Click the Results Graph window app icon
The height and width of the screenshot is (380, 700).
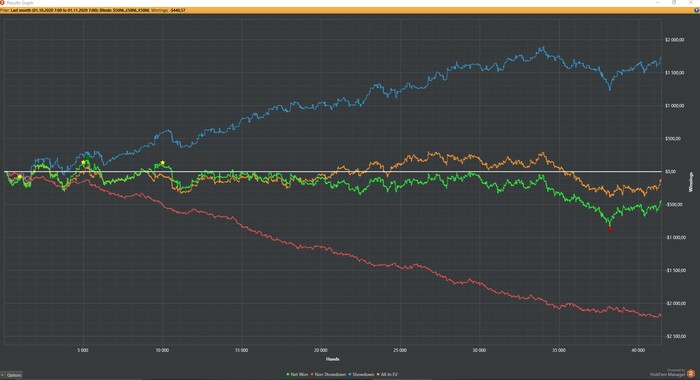(x=2, y=3)
